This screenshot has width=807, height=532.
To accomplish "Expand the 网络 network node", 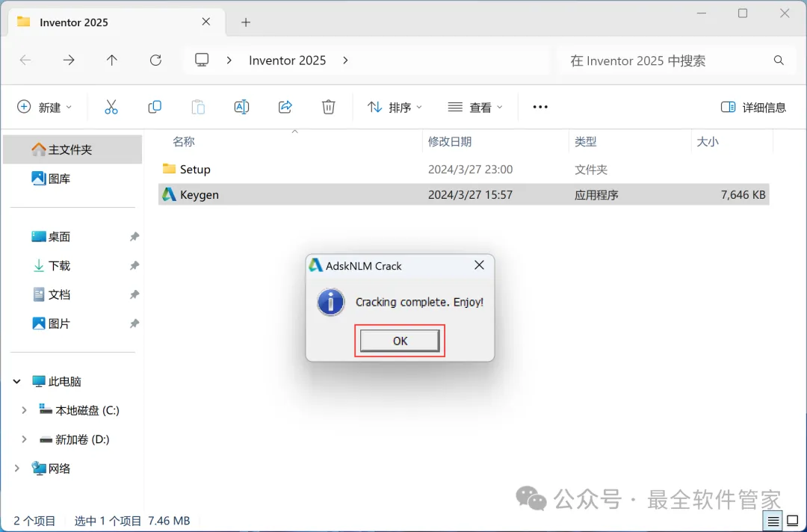I will pos(17,468).
